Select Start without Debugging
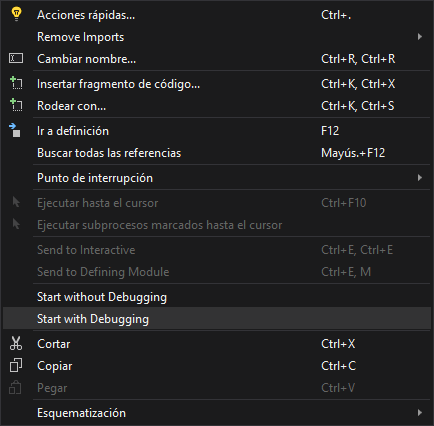The height and width of the screenshot is (426, 434). (x=217, y=297)
